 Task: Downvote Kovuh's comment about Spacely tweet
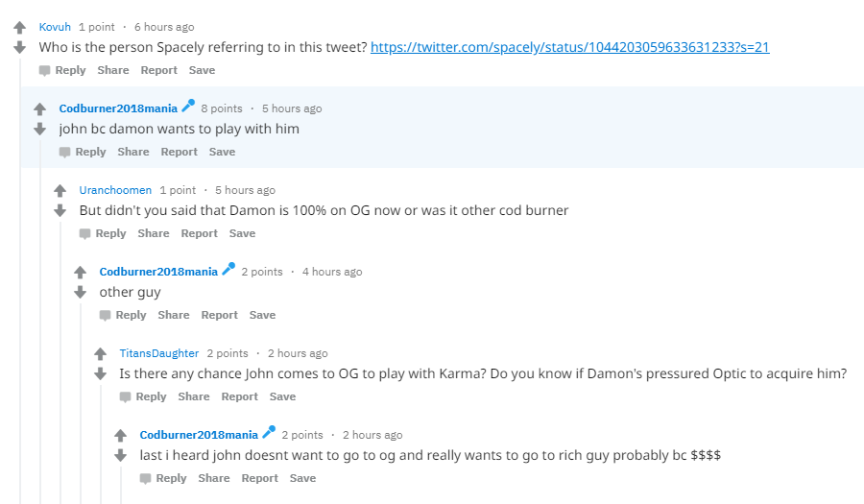tap(20, 47)
